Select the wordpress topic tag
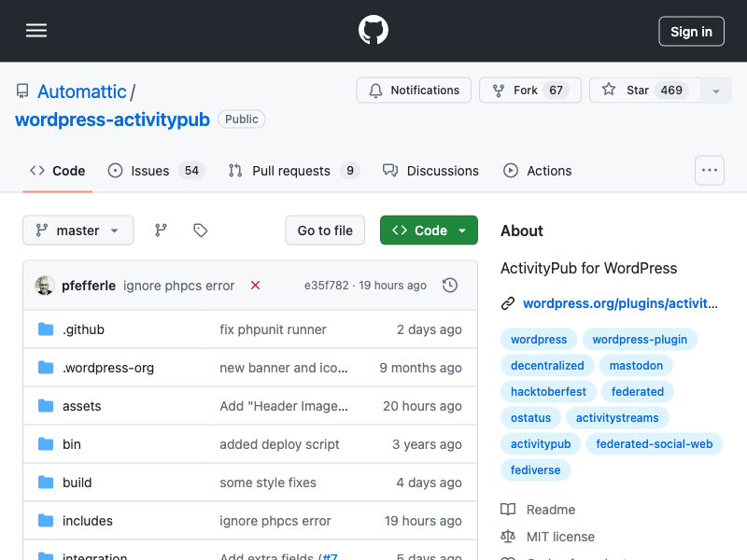Viewport: 747px width, 560px height. (x=539, y=340)
